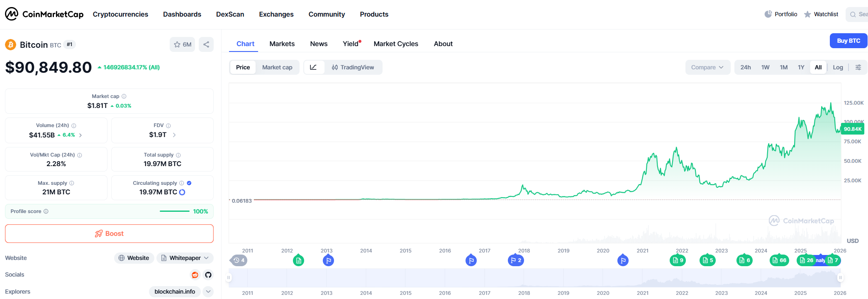Open the green news marker showing 66
The height and width of the screenshot is (299, 868).
point(779,260)
